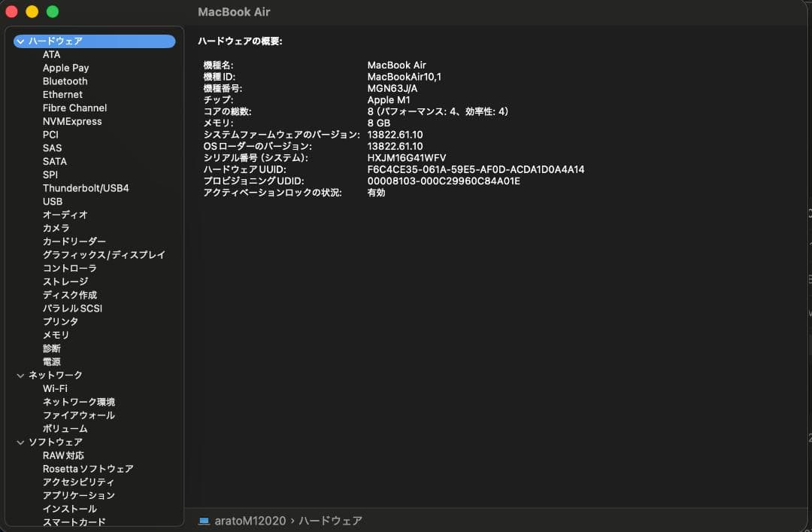Select アプリケーション in the sidebar

[79, 496]
